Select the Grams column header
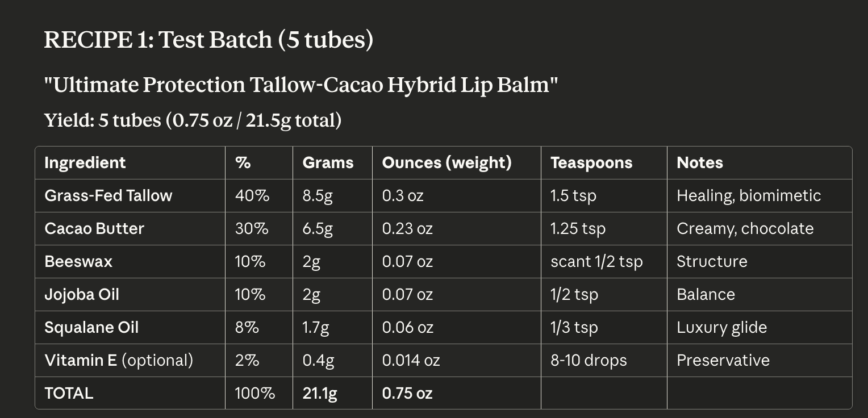The image size is (868, 418). (328, 163)
